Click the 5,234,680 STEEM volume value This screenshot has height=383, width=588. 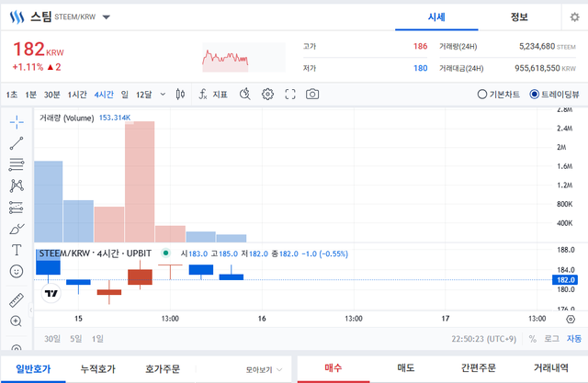point(548,47)
